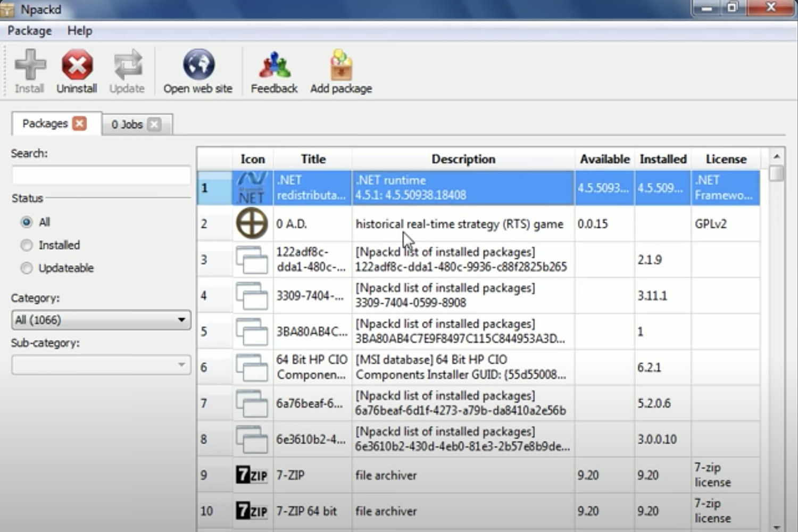798x532 pixels.
Task: Click the 7-ZIP 64 bit title cell
Action: pyautogui.click(x=313, y=511)
